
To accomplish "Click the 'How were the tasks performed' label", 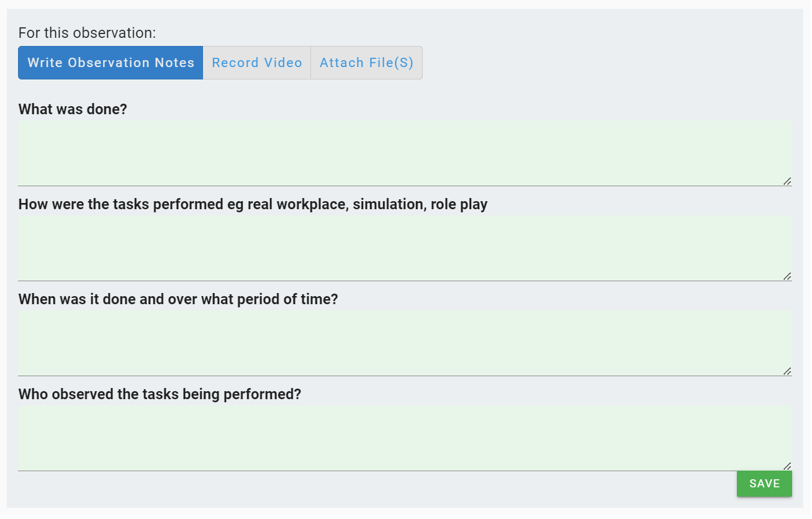I will click(253, 204).
